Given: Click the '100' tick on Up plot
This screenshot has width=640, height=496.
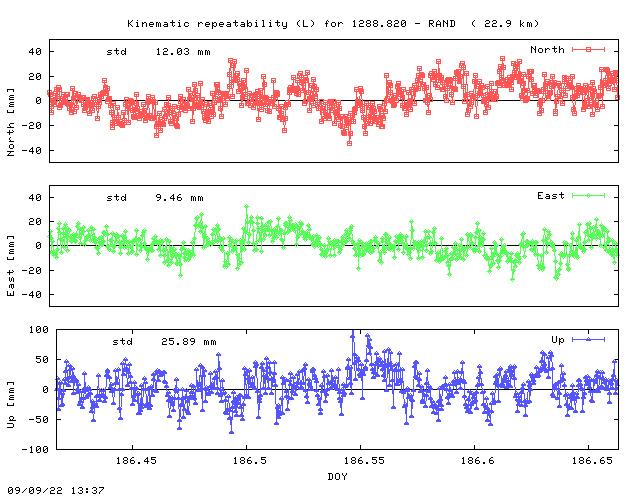Looking at the screenshot, I should click(x=39, y=329).
